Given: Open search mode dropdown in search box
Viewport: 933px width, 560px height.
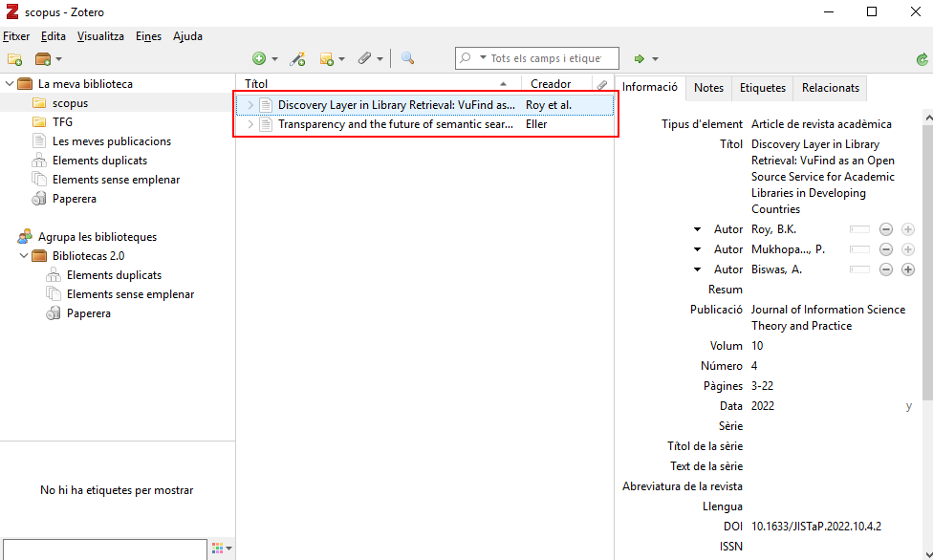Looking at the screenshot, I should point(483,57).
